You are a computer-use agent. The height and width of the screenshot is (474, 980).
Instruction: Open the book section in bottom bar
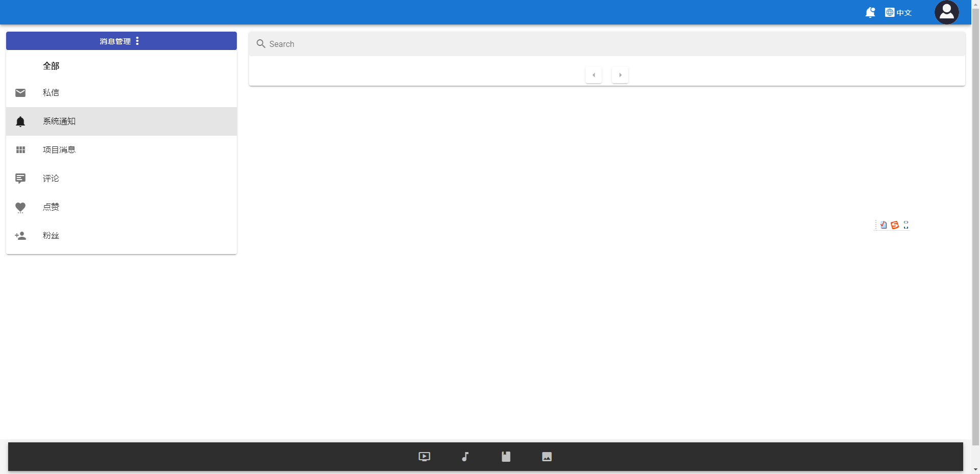click(x=506, y=457)
